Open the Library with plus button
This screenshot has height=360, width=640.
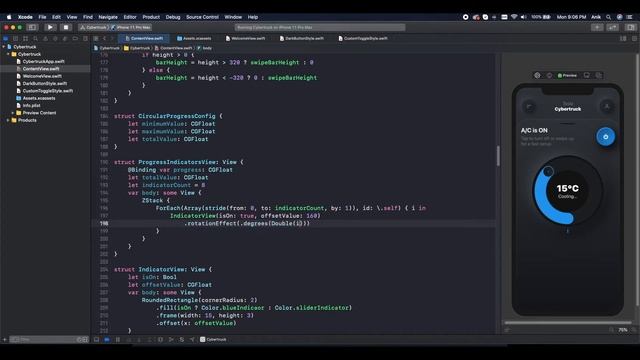(597, 27)
